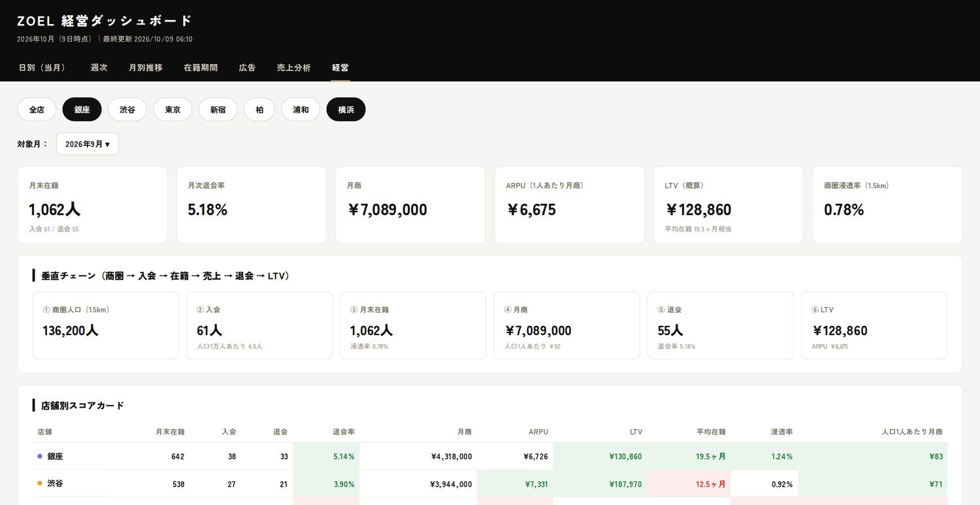
Task: Select the 経営 tab
Action: pyautogui.click(x=340, y=67)
